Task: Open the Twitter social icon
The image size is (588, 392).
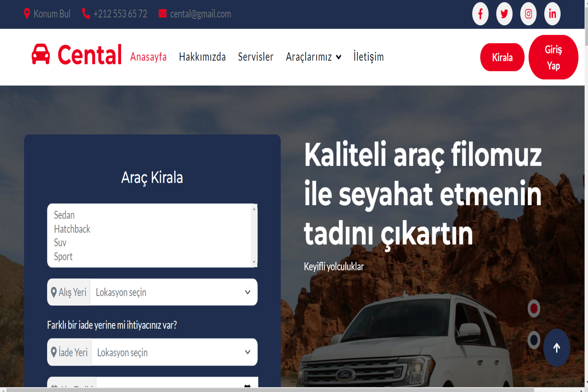Action: point(504,14)
